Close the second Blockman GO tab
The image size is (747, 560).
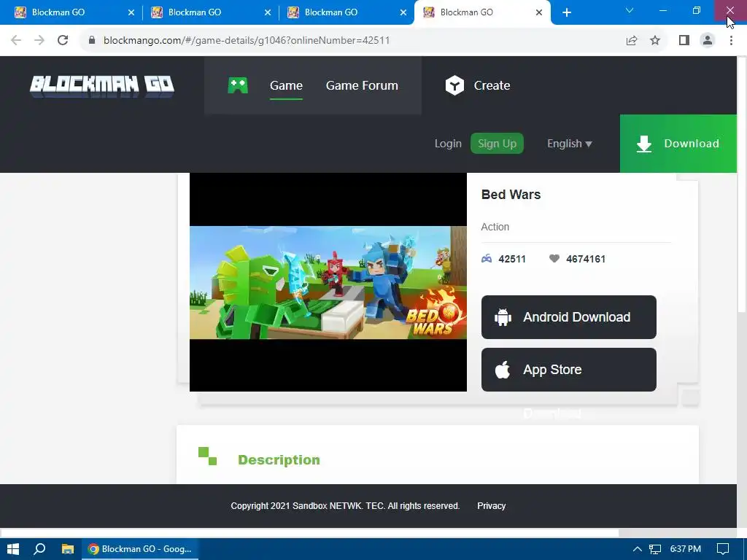pyautogui.click(x=267, y=13)
